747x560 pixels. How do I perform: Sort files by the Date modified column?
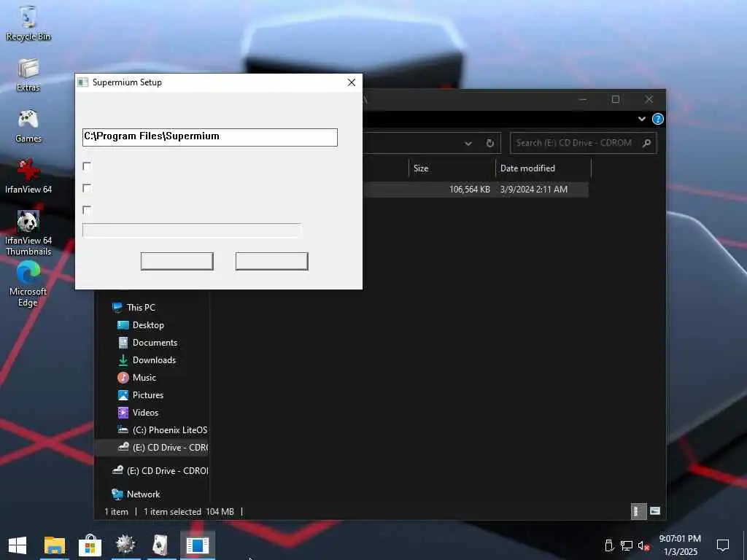click(x=543, y=168)
